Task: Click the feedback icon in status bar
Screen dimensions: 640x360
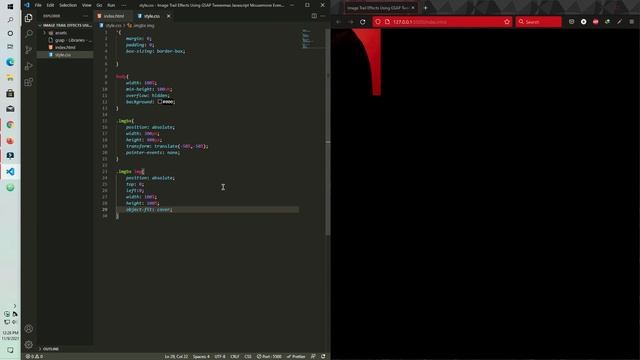Action: tap(313, 356)
